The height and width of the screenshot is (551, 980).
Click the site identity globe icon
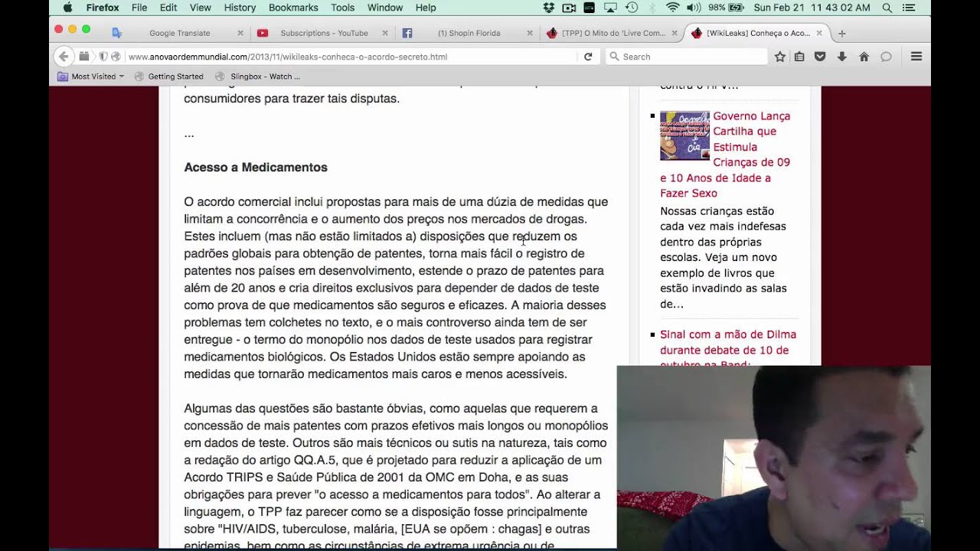coord(115,57)
